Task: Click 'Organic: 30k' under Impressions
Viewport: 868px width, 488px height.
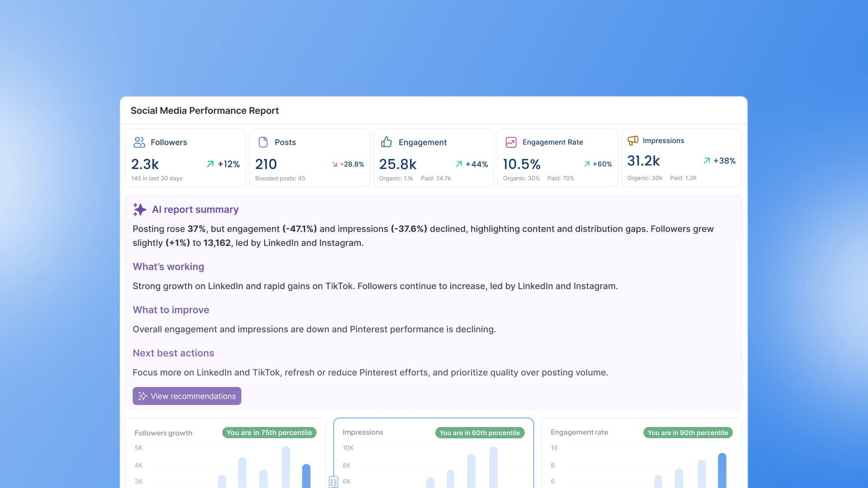Action: (x=644, y=178)
